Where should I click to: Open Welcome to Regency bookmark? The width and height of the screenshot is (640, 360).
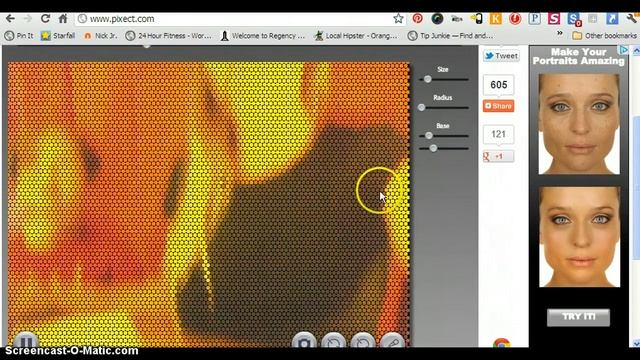coord(263,36)
